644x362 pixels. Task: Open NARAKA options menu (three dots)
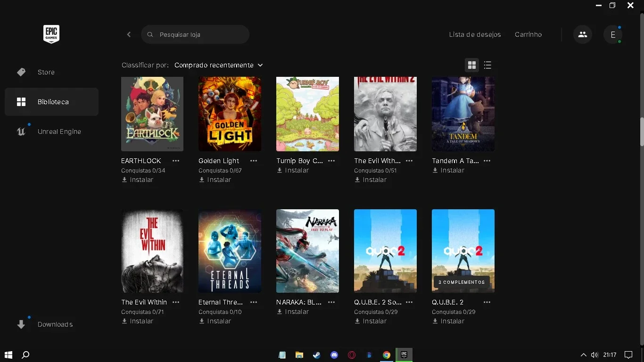point(331,302)
